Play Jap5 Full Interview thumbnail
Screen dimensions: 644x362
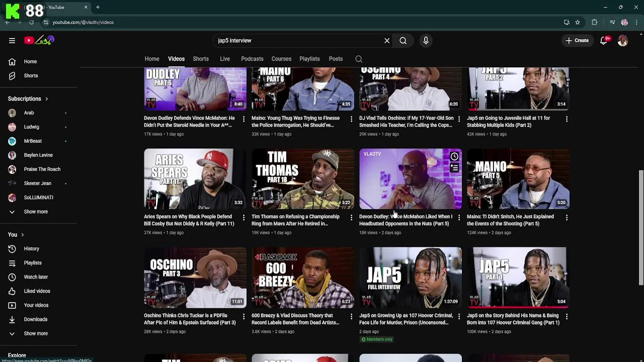click(x=411, y=278)
